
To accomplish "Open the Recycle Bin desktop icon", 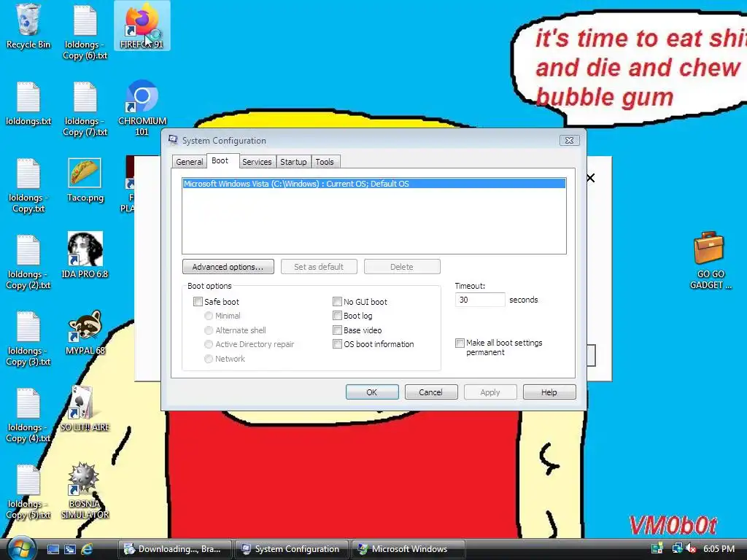I will coord(28,26).
